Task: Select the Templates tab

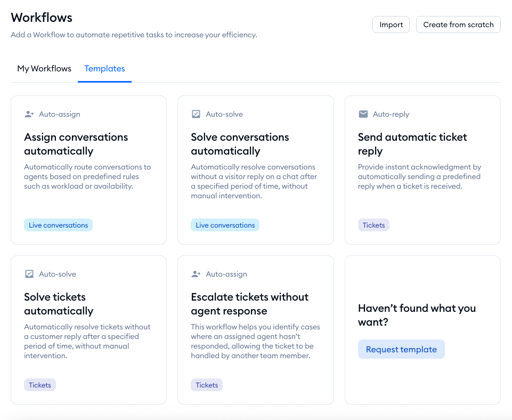Action: (104, 69)
